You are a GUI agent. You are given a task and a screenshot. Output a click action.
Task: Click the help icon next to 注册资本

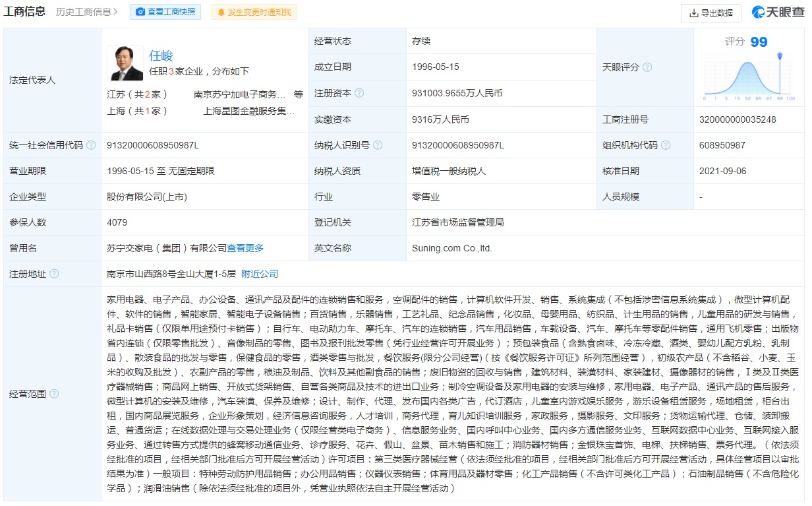pos(359,93)
